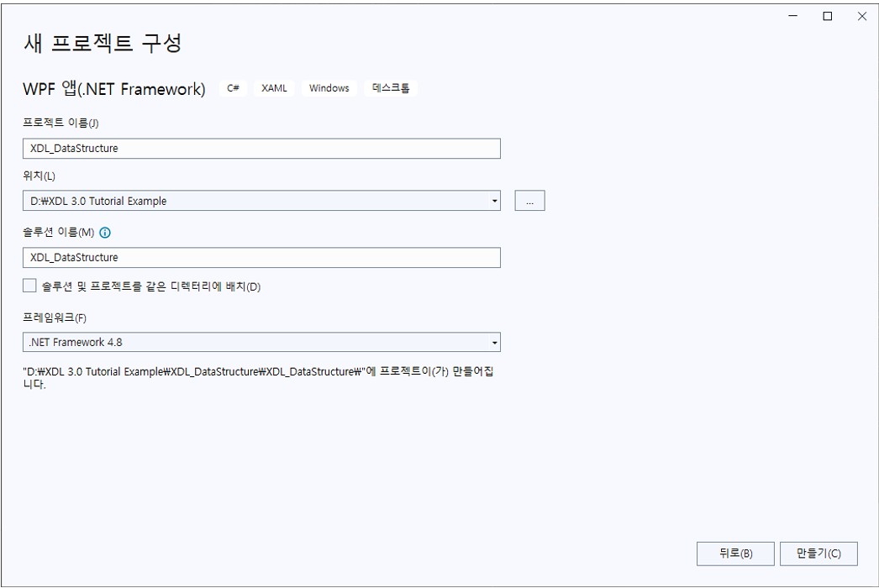The height and width of the screenshot is (588, 879).
Task: Maximize the dialog window
Action: pos(828,16)
